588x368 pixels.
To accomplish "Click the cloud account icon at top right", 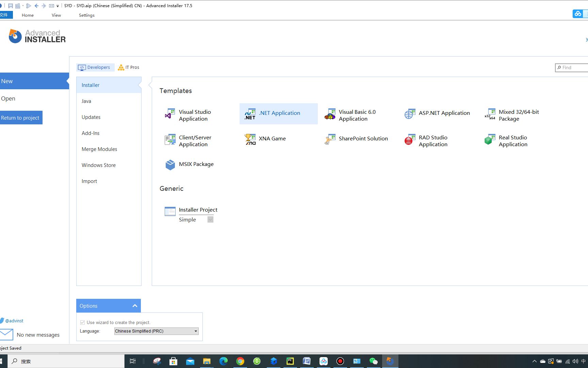I will coord(578,14).
